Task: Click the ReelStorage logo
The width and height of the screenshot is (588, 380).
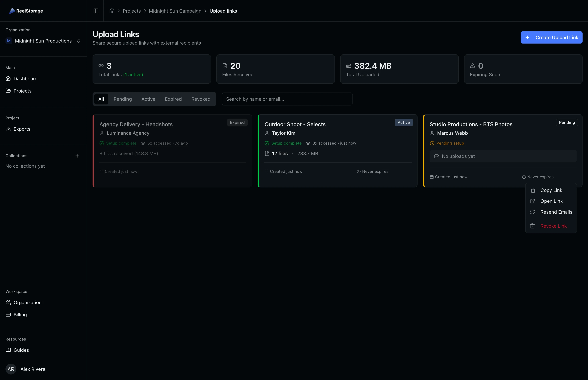Action: [x=26, y=11]
